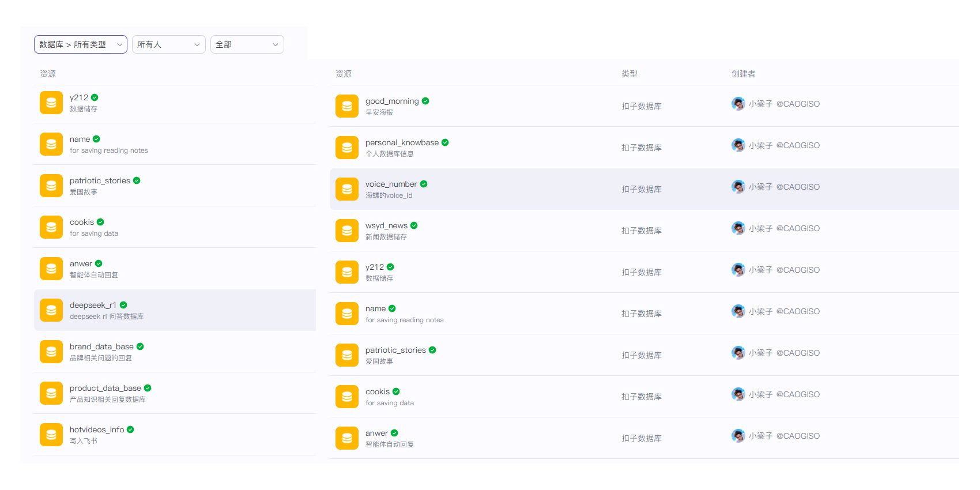Click the creator name 小梁子 in the personal_knowbase row

tap(760, 145)
